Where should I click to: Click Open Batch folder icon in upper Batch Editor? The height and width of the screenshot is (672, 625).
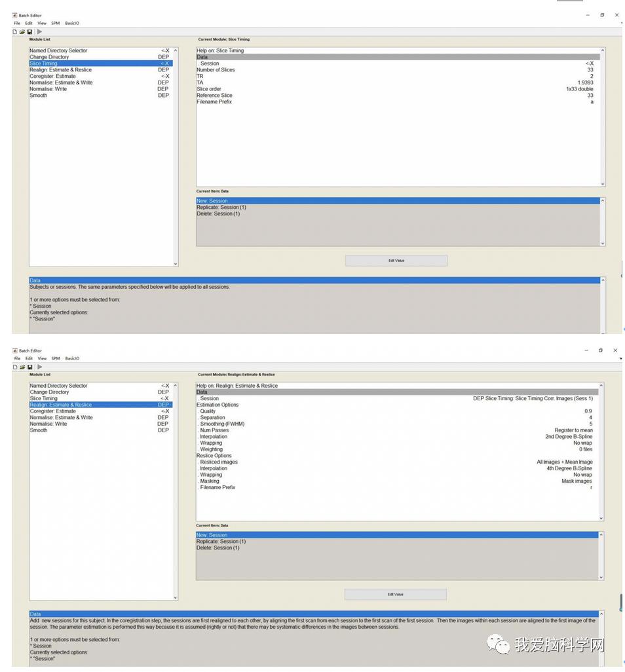22,31
